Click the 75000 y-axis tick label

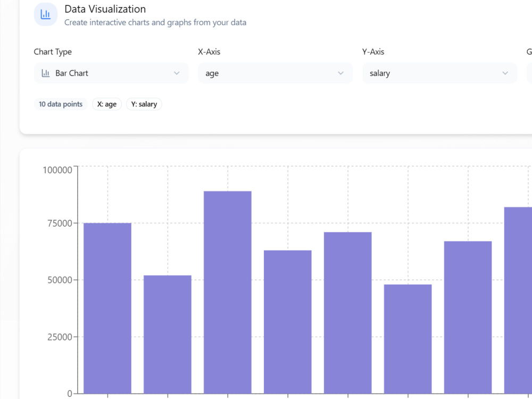point(60,223)
